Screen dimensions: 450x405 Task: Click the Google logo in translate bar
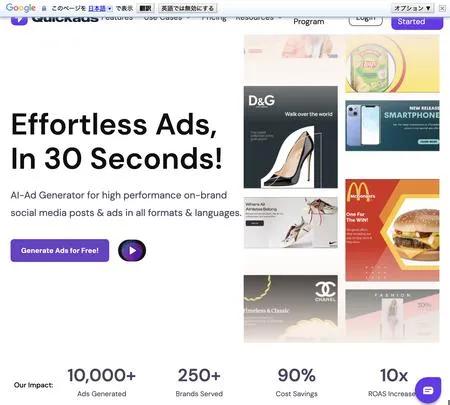[21, 8]
